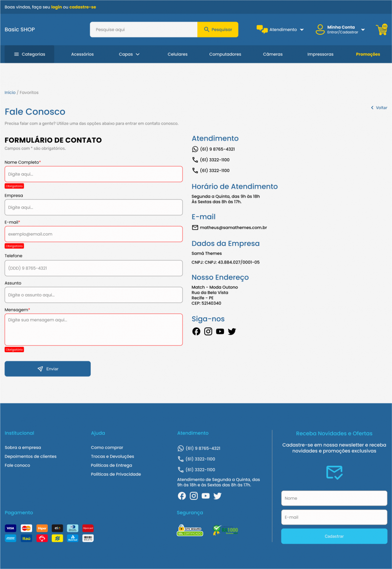Image resolution: width=392 pixels, height=569 pixels.
Task: Click the Mensagem text area
Action: click(x=93, y=329)
